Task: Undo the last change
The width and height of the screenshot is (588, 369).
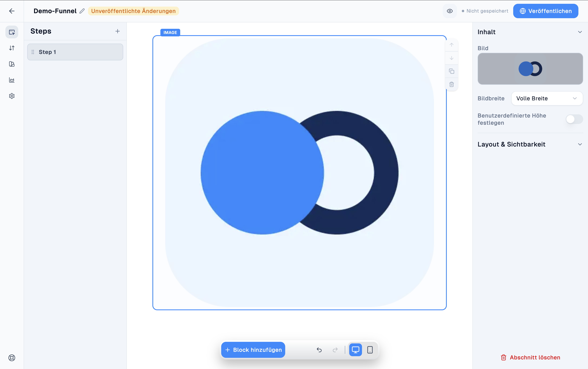Action: [319, 350]
